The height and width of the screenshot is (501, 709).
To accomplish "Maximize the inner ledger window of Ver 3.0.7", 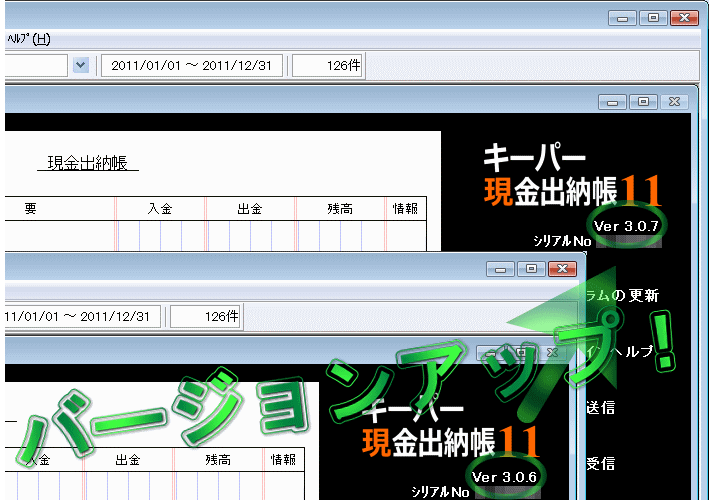I will click(x=643, y=102).
